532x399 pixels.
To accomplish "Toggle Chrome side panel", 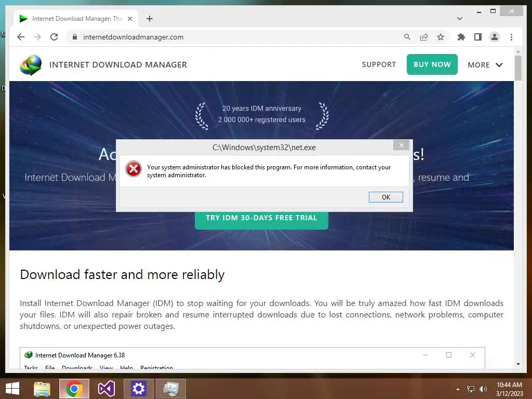I will point(478,37).
